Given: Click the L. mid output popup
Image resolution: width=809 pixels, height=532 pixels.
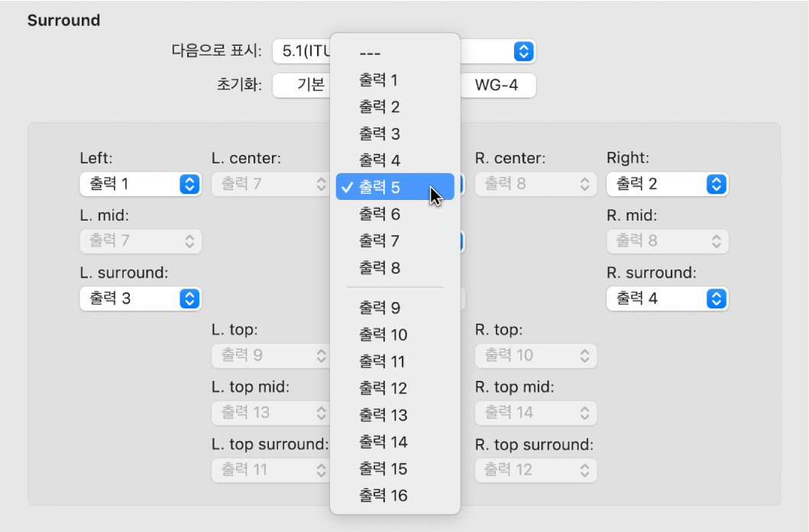Looking at the screenshot, I should tap(141, 241).
